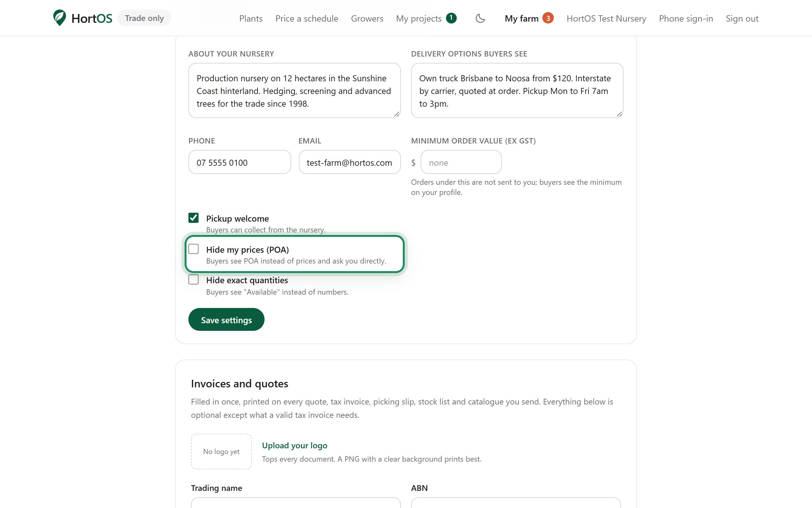Click HortOS Test Nursery link
This screenshot has height=508, width=812.
point(606,18)
